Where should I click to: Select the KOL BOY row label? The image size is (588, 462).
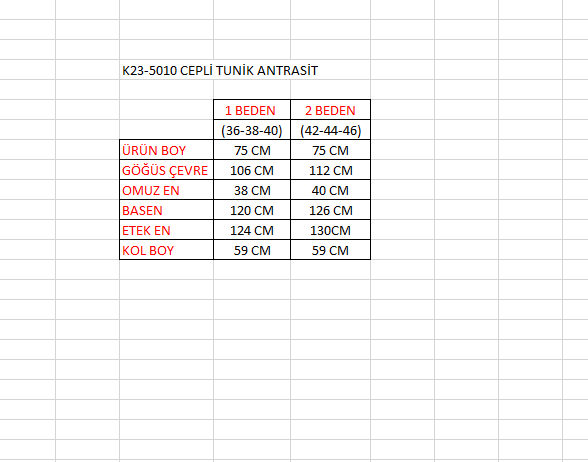166,250
